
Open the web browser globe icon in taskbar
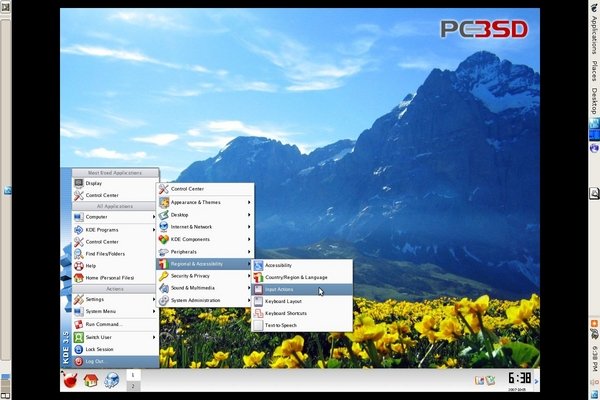tap(112, 380)
